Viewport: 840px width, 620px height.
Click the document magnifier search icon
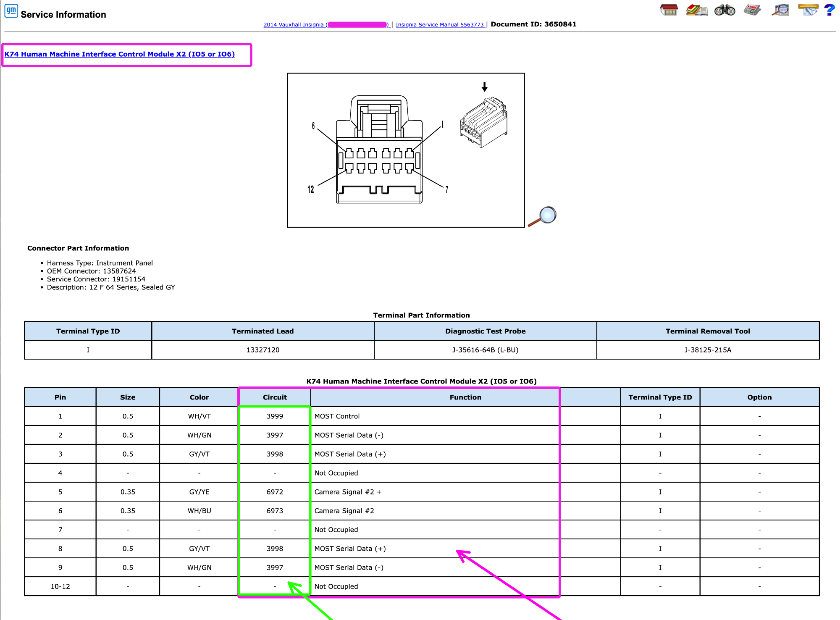pos(780,10)
